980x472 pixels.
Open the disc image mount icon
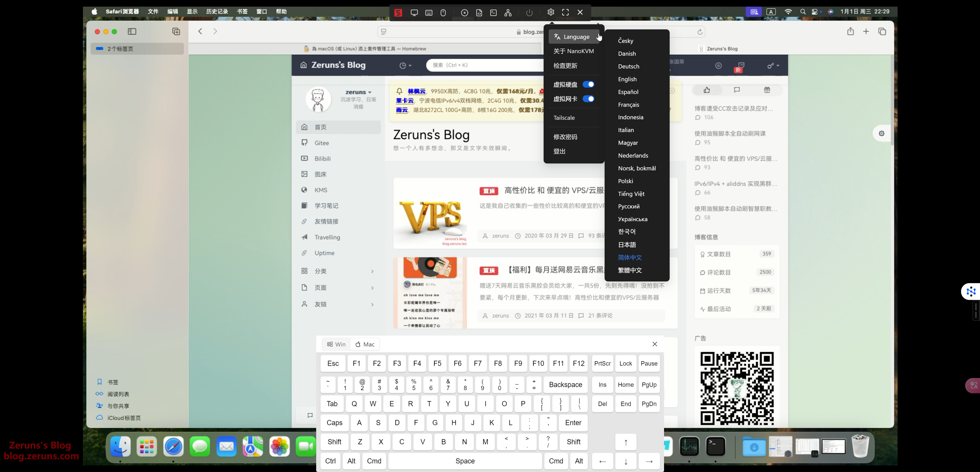pos(464,13)
